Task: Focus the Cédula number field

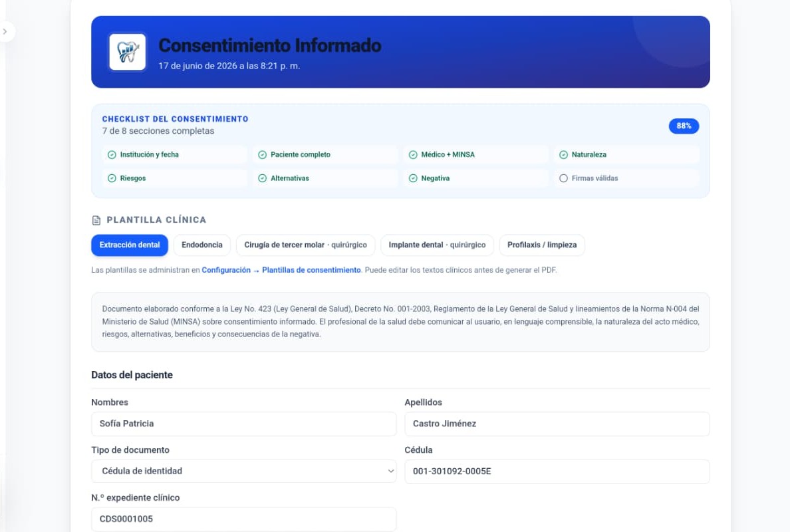Action: (x=557, y=471)
